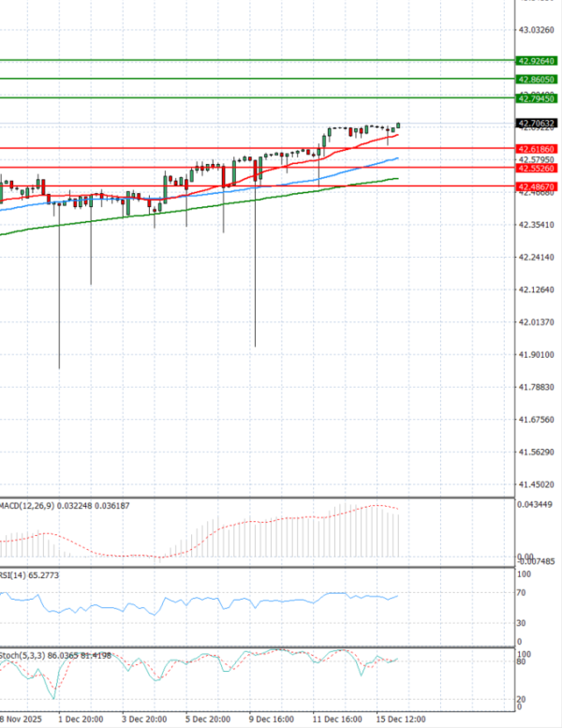Click the 15 Dec 12:00 time label

point(399,719)
